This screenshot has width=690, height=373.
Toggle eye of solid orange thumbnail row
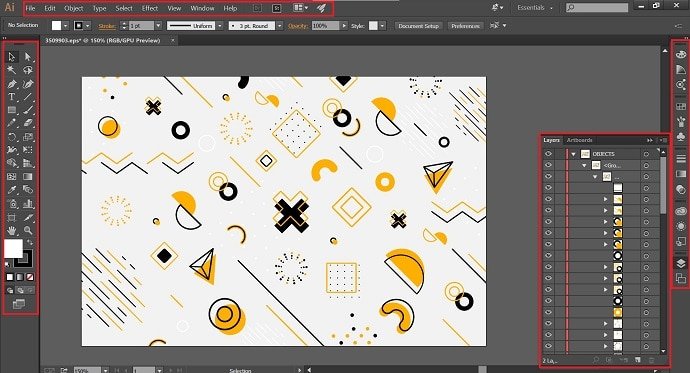pyautogui.click(x=548, y=312)
